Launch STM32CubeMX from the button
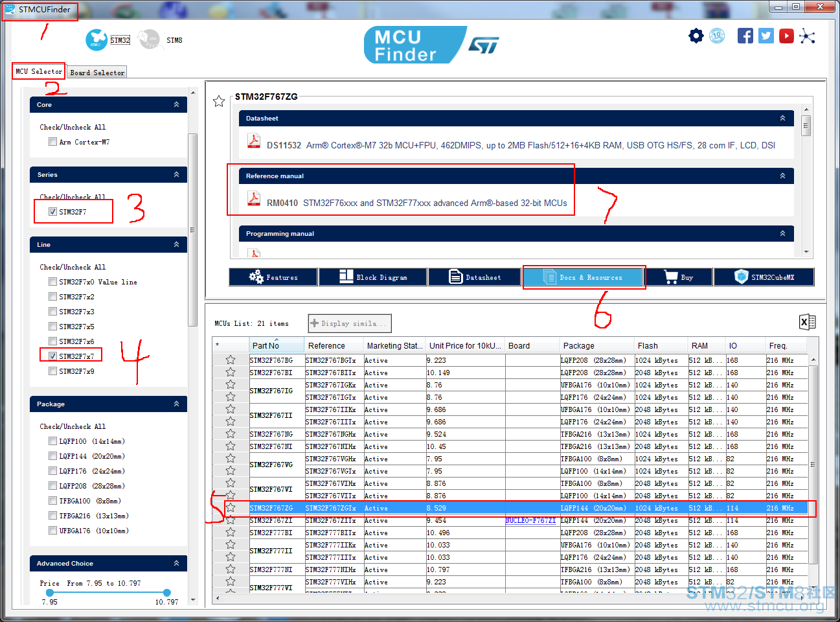Image resolution: width=840 pixels, height=622 pixels. point(764,277)
